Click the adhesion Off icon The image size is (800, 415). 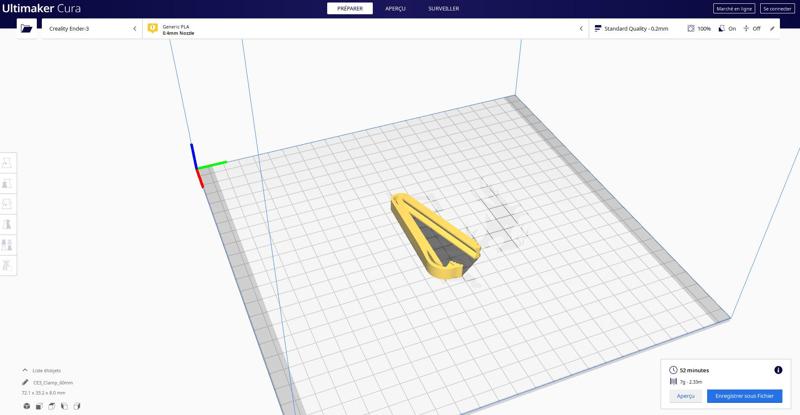(746, 29)
